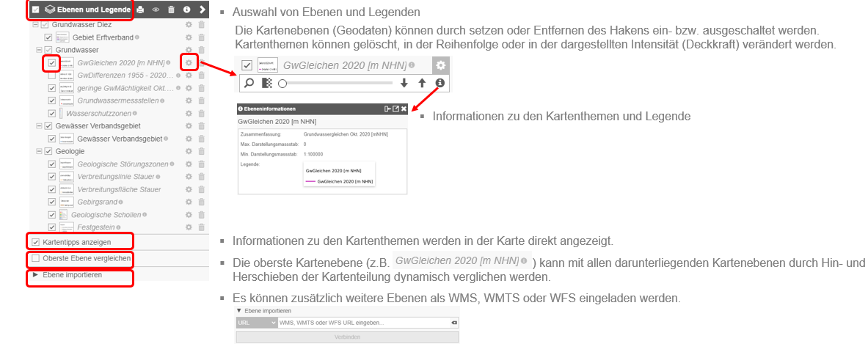Toggle the checkbox left of Ebenen und Legende title
This screenshot has width=868, height=344.
tap(35, 10)
